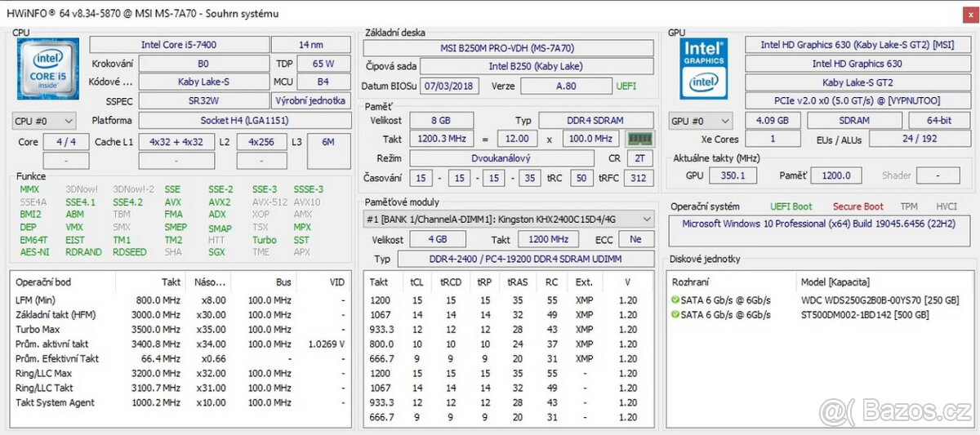Click the Intel Graphics logo
Viewport: 980px width, 435px height.
click(x=705, y=69)
